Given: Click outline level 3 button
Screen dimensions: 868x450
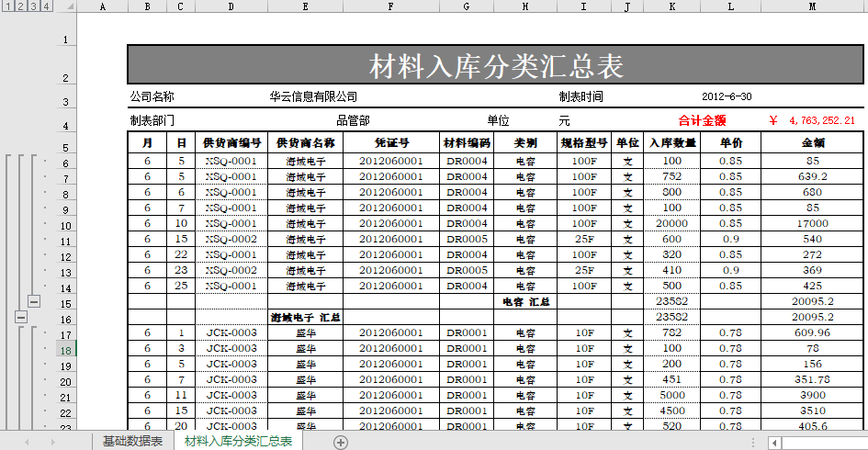Looking at the screenshot, I should click(33, 6).
